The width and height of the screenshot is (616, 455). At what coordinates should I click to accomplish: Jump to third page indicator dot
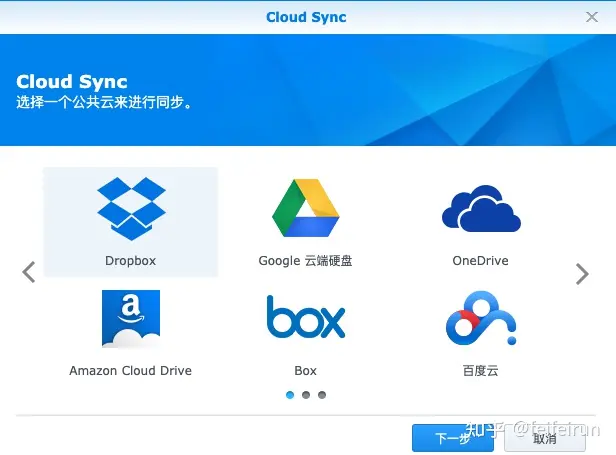click(322, 395)
